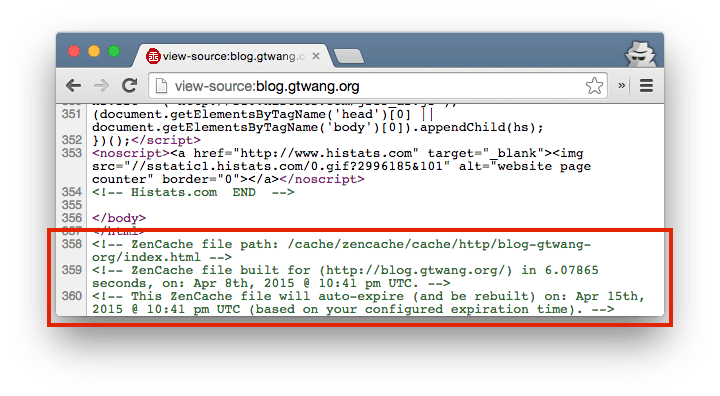Click the page document icon in address bar
The image size is (720, 396).
point(161,86)
